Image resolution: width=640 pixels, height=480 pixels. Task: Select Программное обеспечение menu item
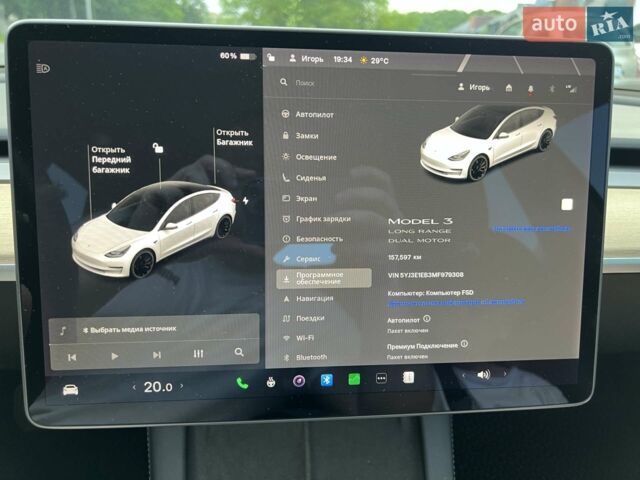[x=324, y=278]
